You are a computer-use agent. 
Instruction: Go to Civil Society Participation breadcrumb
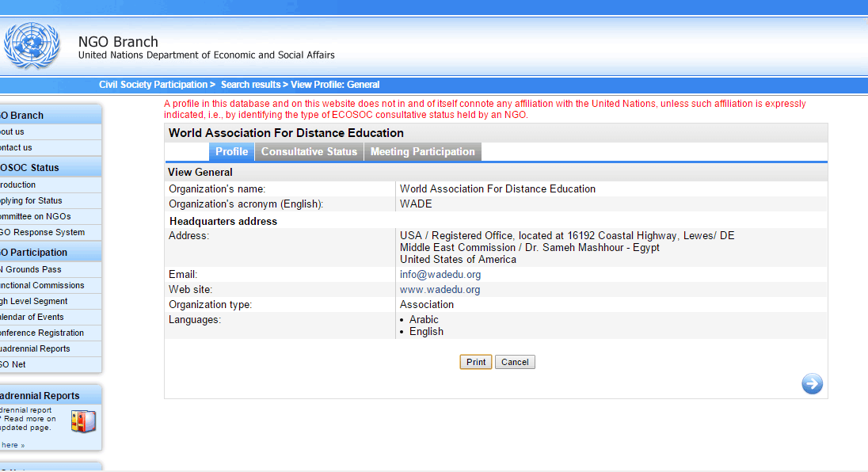[x=153, y=85]
